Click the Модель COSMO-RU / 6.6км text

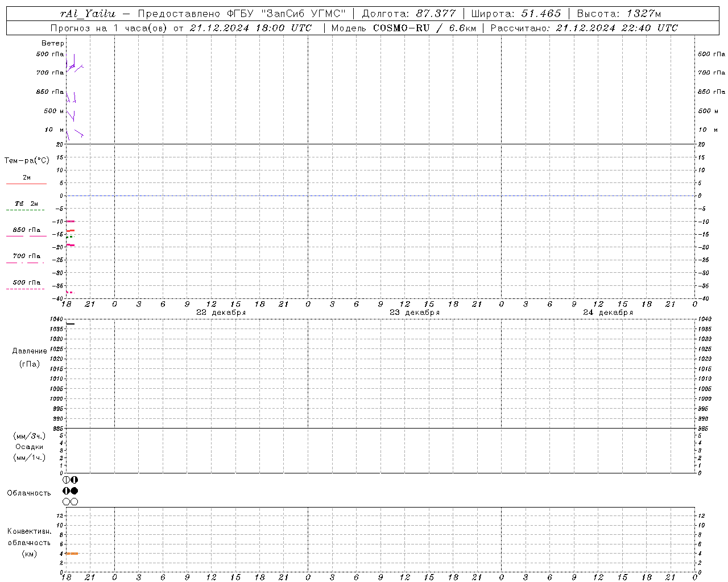click(404, 28)
